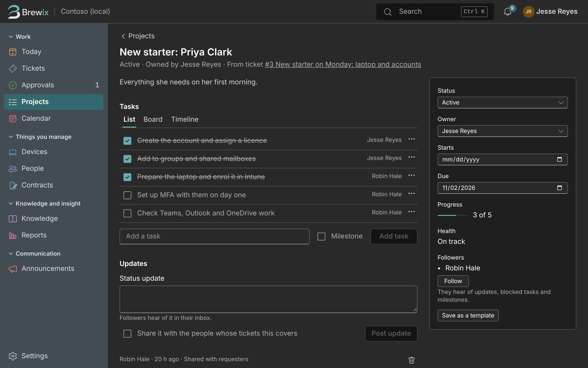Switch to the Board tab
Image resolution: width=588 pixels, height=368 pixels.
(153, 119)
